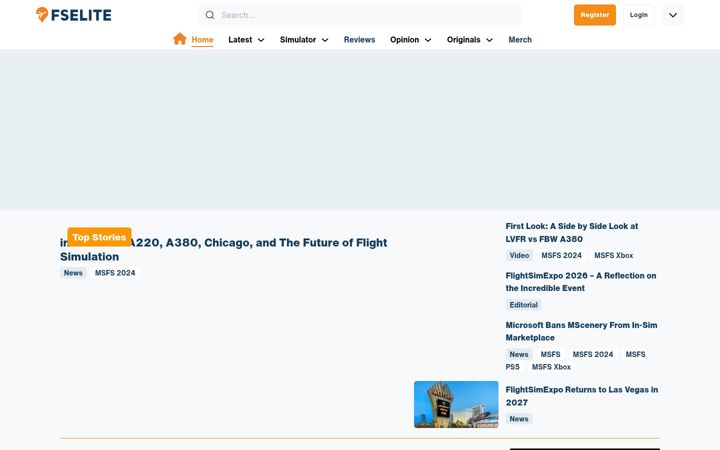Click the orange home icon
The image size is (720, 450).
[x=180, y=39]
